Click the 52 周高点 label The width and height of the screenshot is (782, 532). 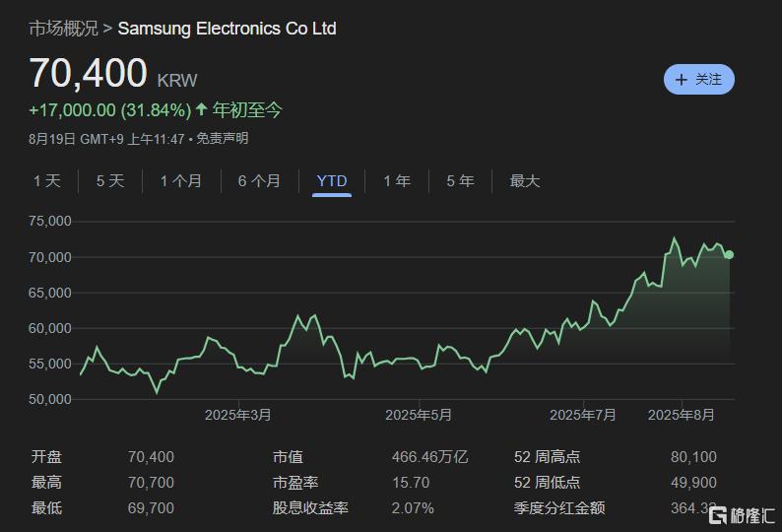(547, 457)
